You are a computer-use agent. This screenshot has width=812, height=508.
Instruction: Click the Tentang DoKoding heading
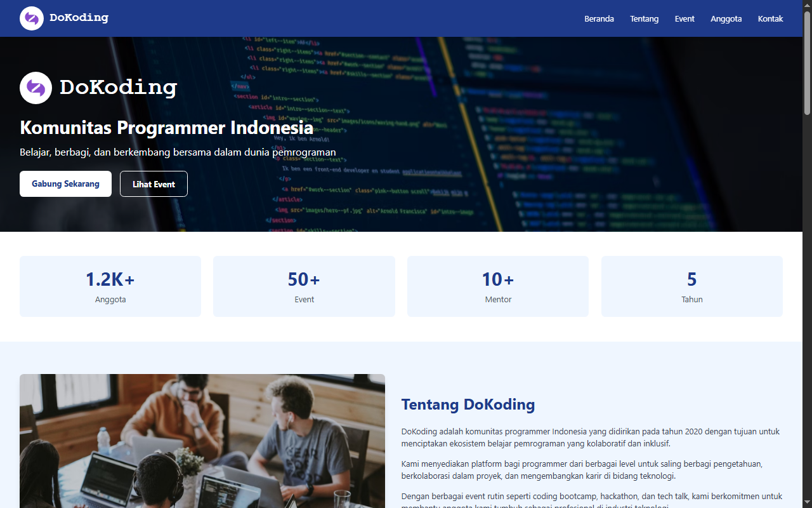click(468, 404)
